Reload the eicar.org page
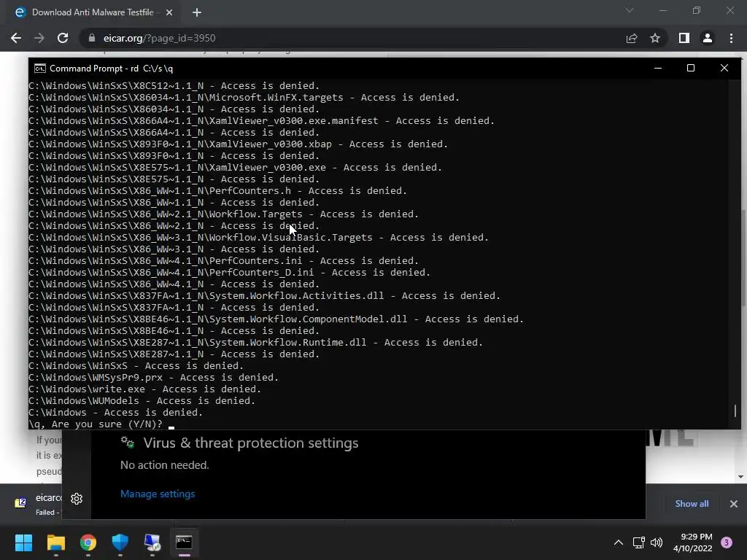747x560 pixels. [63, 38]
